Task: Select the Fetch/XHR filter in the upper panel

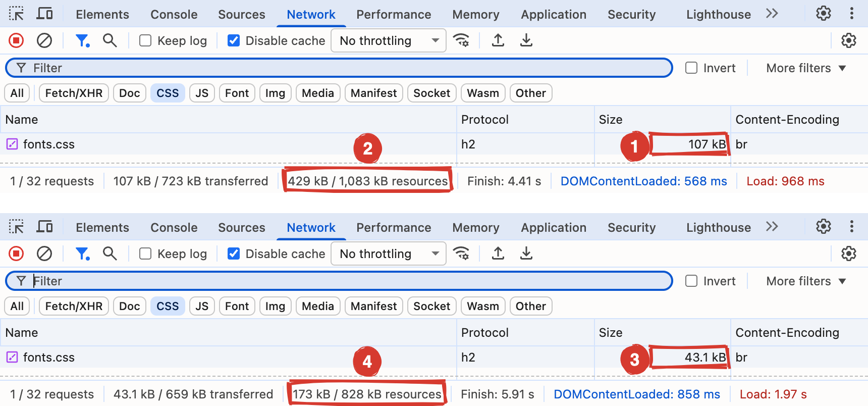Action: (74, 93)
